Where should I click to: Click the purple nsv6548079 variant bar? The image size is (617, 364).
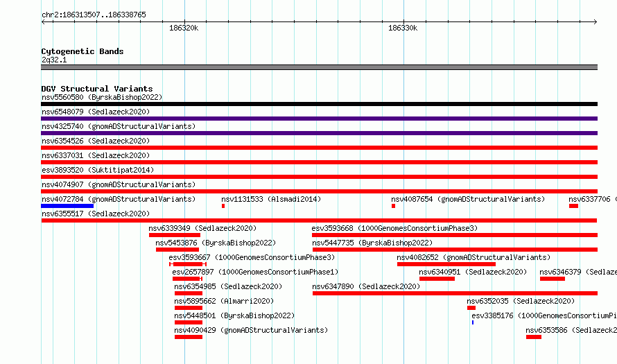319,119
